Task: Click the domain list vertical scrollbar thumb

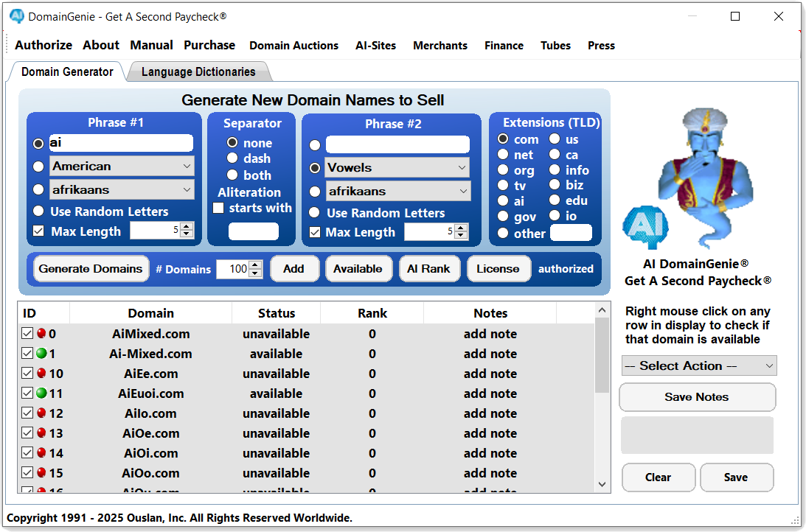Action: [602, 356]
